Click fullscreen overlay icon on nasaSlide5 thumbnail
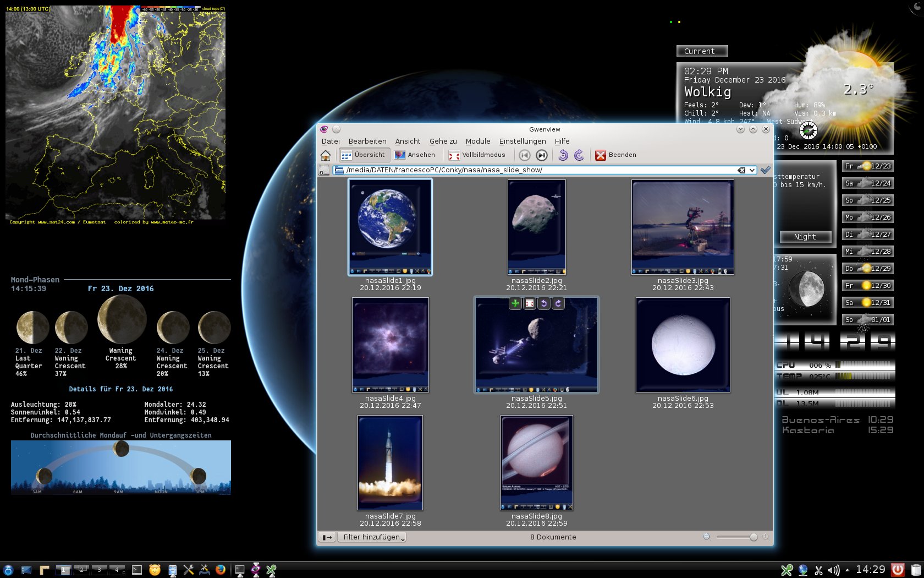 tap(529, 303)
